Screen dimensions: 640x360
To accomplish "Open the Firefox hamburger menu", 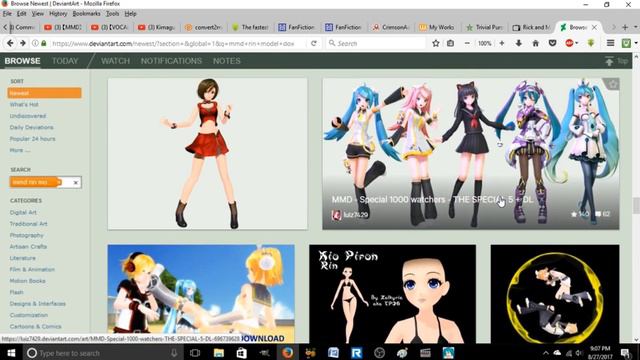I will [610, 43].
